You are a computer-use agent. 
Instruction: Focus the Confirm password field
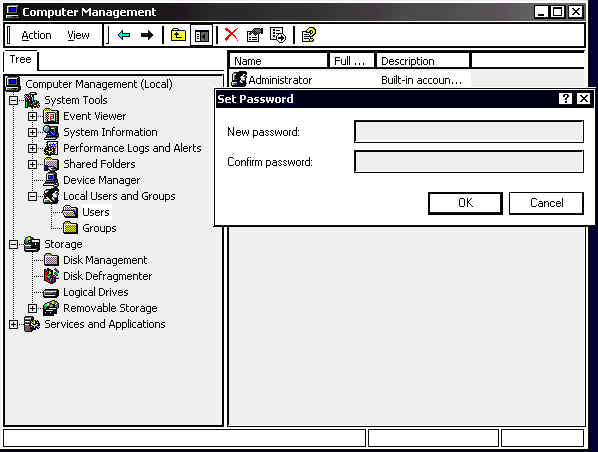click(469, 161)
